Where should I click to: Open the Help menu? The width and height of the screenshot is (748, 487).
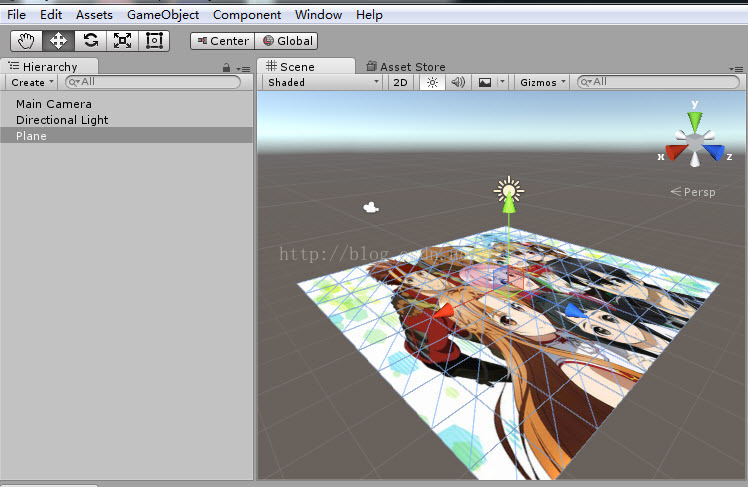pyautogui.click(x=369, y=15)
